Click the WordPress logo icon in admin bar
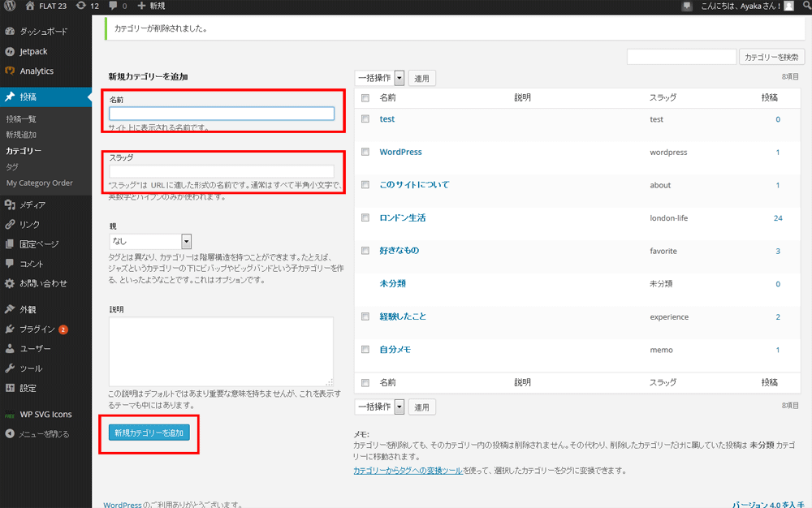Viewport: 812px width, 508px height. [x=10, y=6]
